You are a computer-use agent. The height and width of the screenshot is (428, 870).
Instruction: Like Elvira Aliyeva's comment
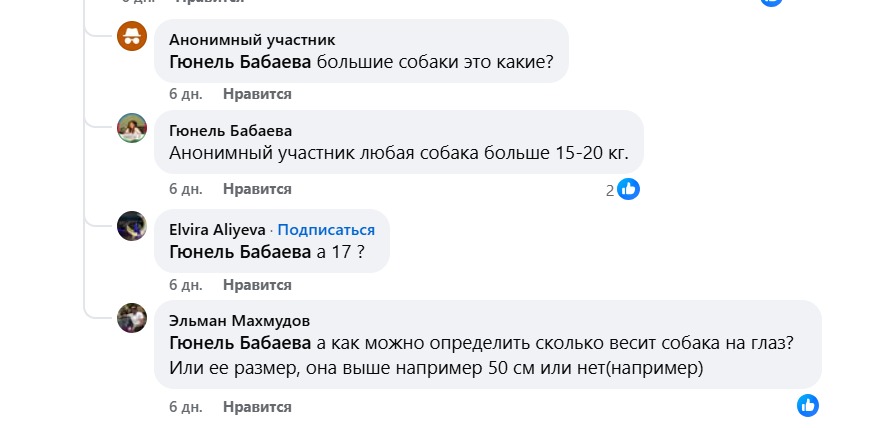pyautogui.click(x=257, y=285)
